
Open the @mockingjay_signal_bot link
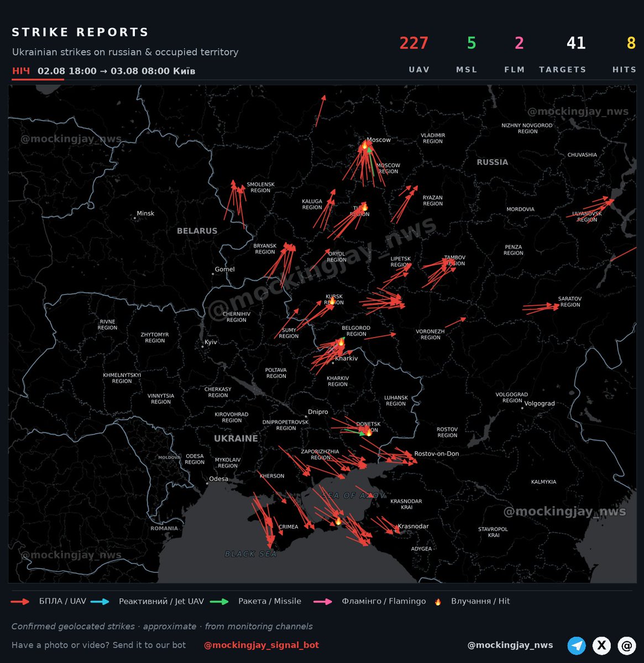261,645
